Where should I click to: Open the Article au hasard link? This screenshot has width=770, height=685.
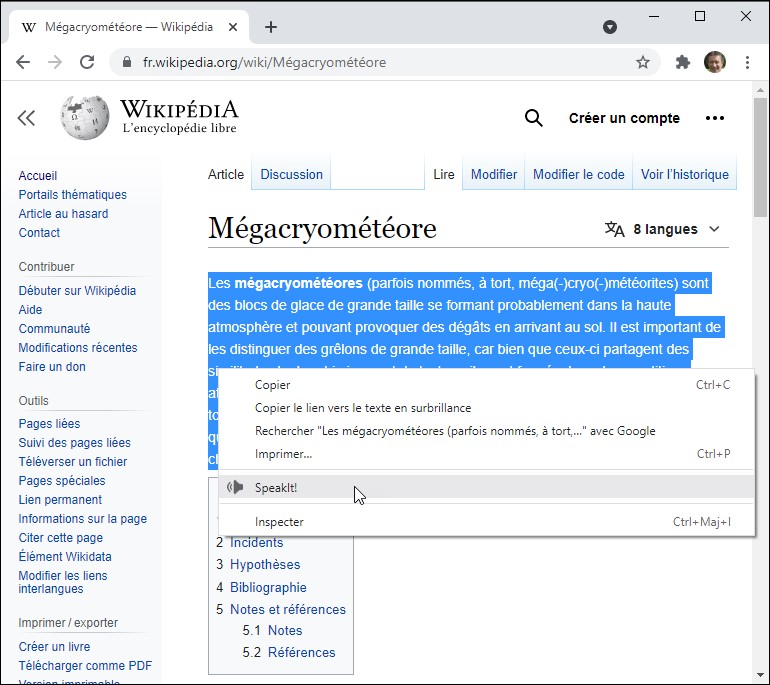[x=63, y=214]
